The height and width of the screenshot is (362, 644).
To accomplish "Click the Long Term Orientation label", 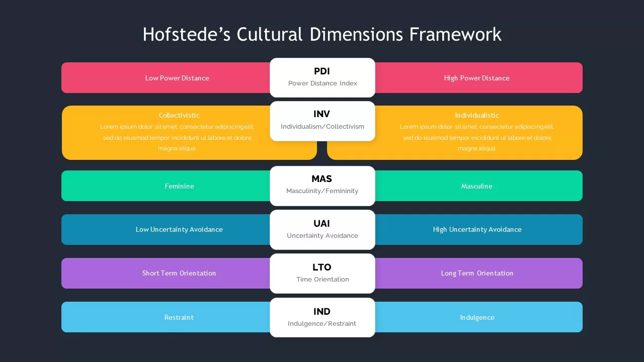I will [477, 273].
